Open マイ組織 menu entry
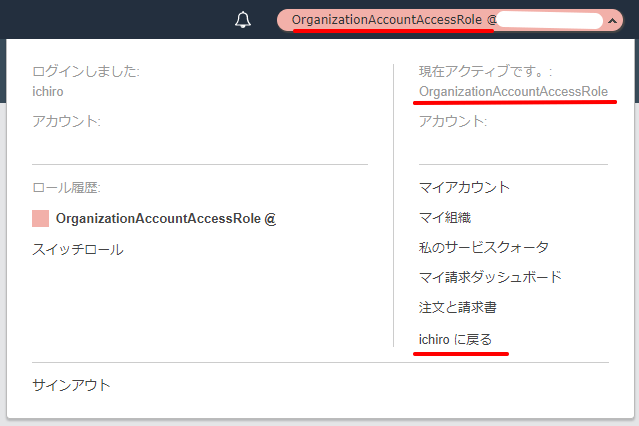This screenshot has width=639, height=426. pyautogui.click(x=445, y=217)
